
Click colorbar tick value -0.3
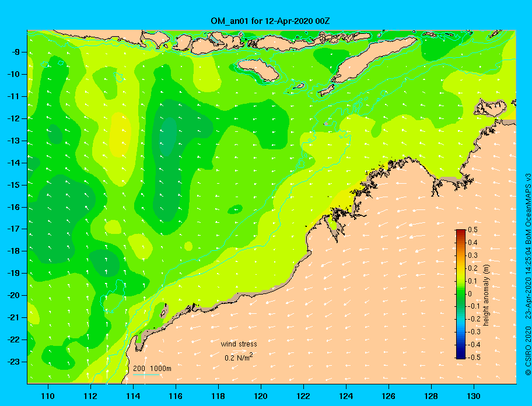coord(473,332)
